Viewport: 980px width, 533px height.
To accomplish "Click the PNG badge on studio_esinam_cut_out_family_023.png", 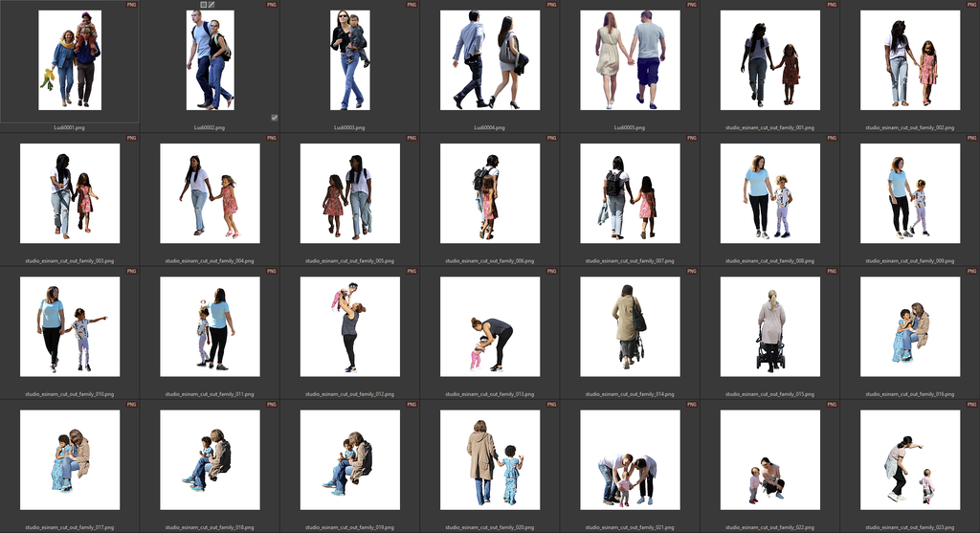I will click(971, 406).
